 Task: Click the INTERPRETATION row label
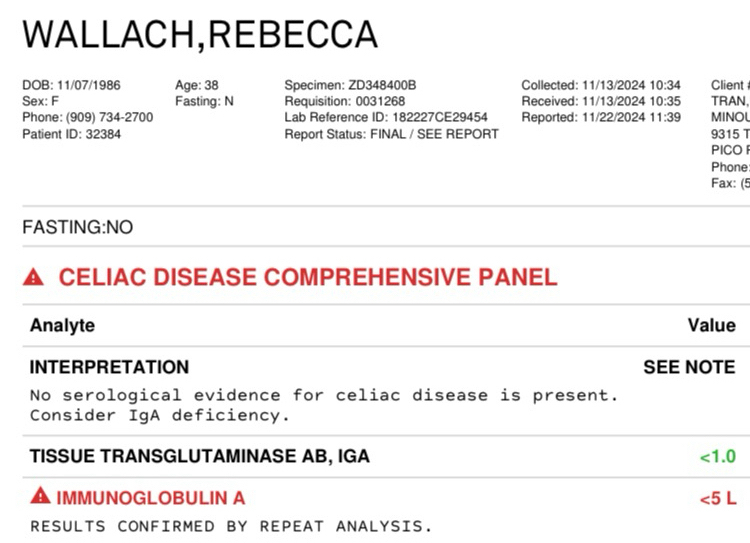click(109, 367)
